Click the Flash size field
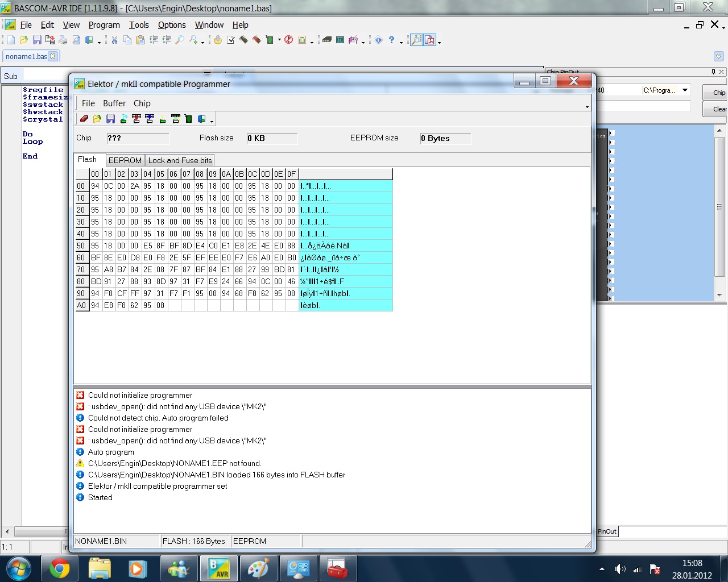This screenshot has height=582, width=728. 272,139
